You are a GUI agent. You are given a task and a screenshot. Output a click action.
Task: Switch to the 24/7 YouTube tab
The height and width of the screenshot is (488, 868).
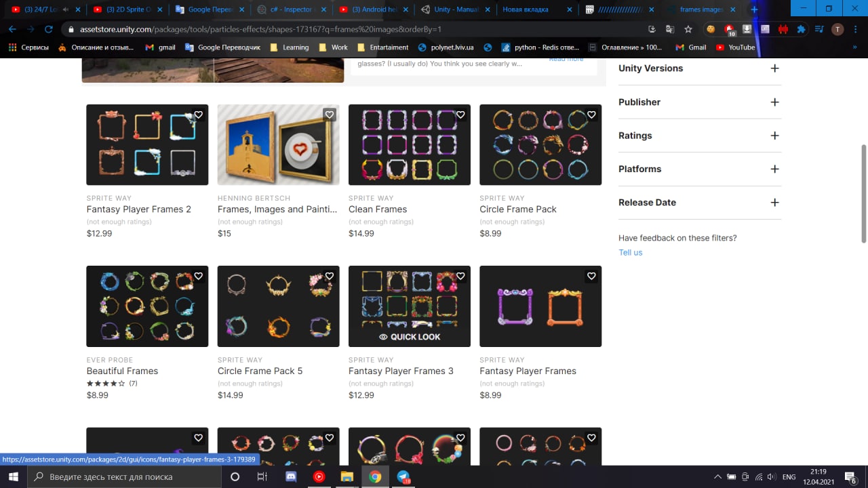tap(44, 9)
